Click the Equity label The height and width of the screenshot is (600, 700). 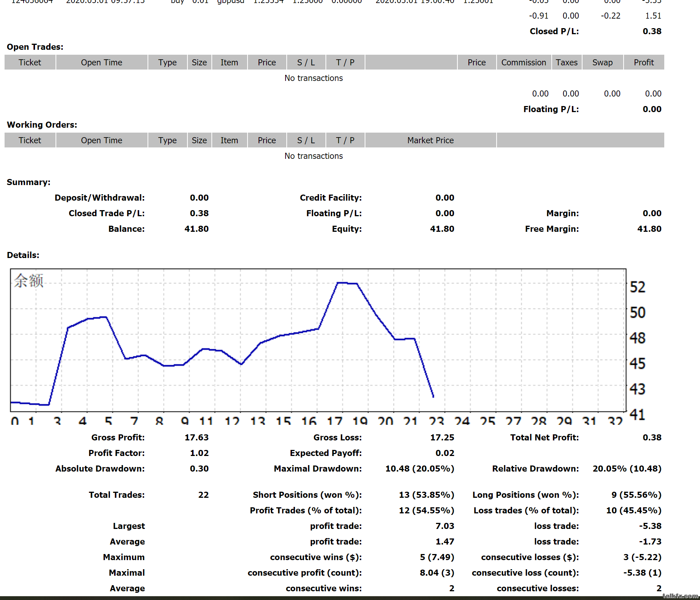coord(347,229)
